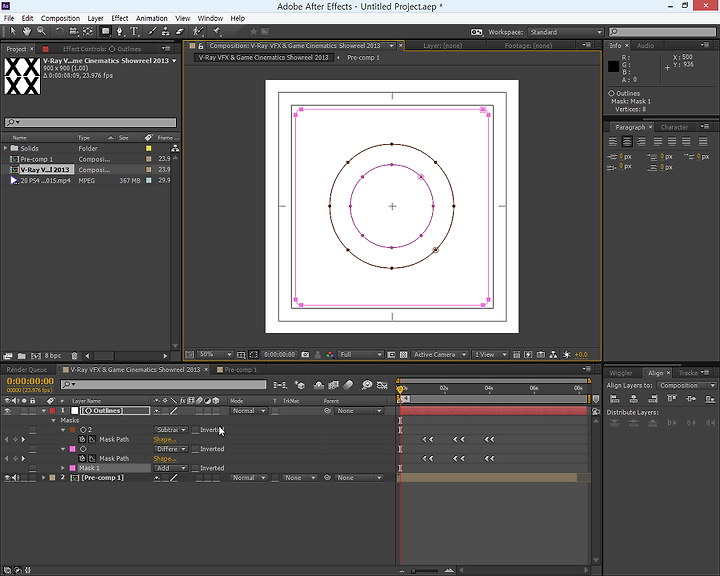Click brown color swatch of mask 2
This screenshot has height=576, width=720.
click(x=73, y=430)
